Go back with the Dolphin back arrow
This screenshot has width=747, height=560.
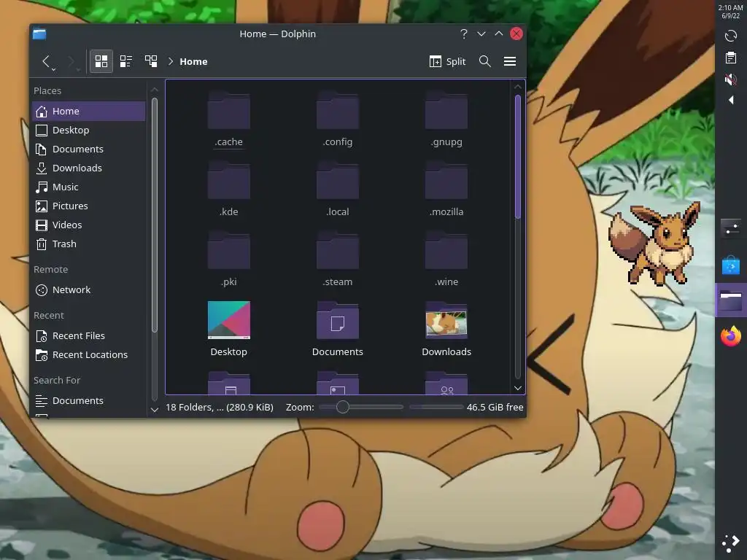tap(46, 61)
